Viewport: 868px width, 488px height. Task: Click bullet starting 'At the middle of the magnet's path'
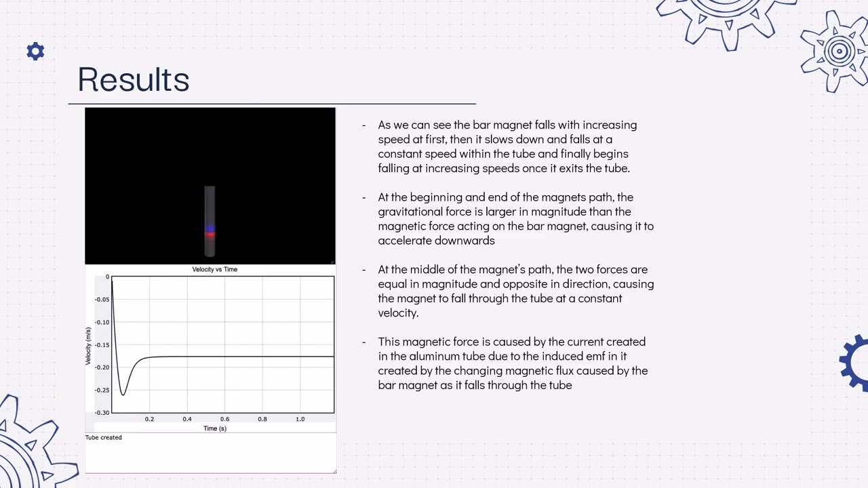coord(515,291)
